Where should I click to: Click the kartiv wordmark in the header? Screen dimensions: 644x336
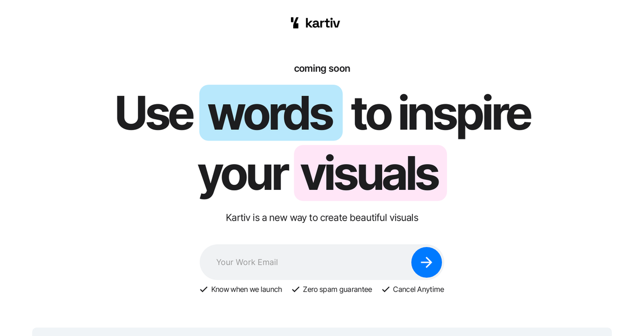pos(323,22)
